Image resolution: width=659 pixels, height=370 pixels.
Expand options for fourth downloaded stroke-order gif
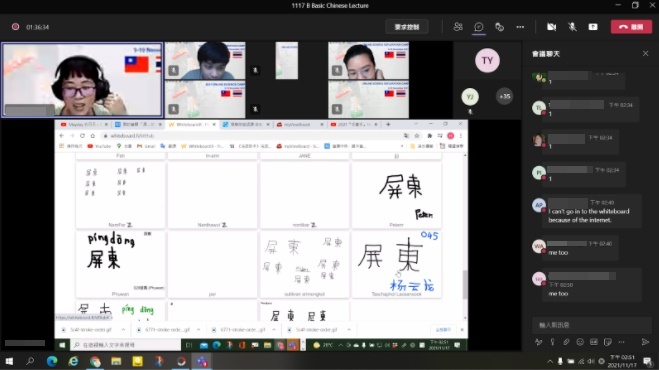pyautogui.click(x=349, y=330)
